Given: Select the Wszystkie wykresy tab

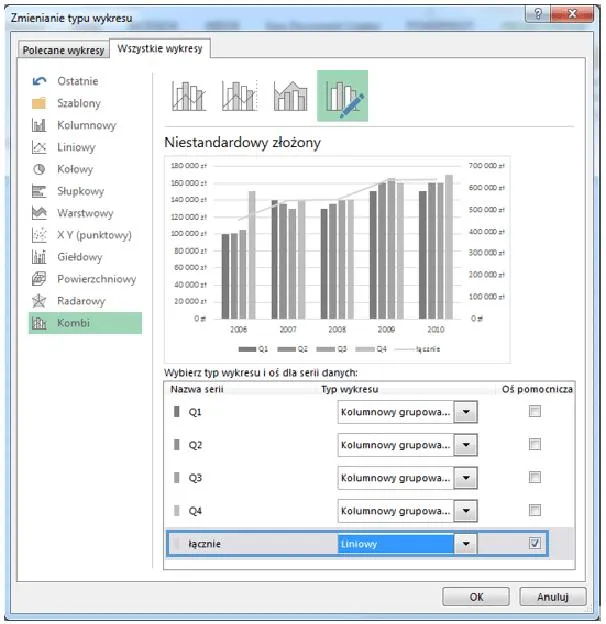Looking at the screenshot, I should tap(160, 49).
